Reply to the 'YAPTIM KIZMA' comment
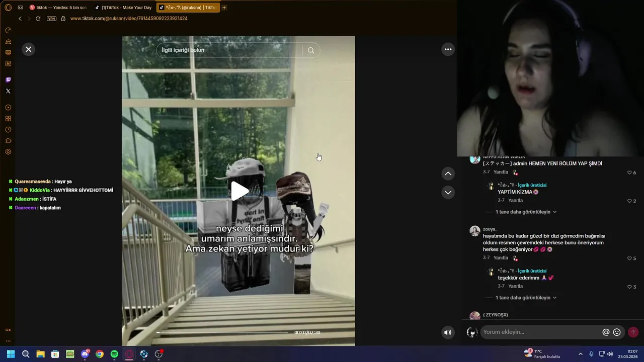The image size is (644, 362). [516, 201]
